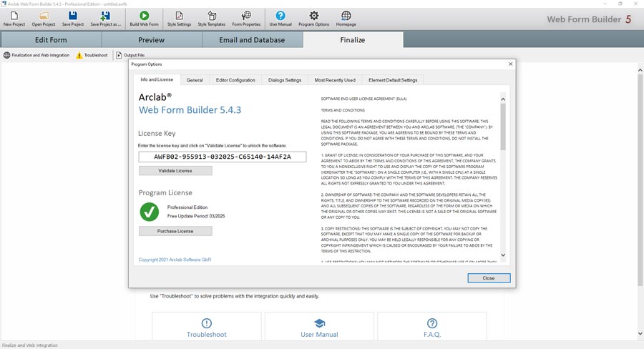Click the TERMS AND CONDITIONS line
Viewport: 644px width, 349px height.
(343, 110)
